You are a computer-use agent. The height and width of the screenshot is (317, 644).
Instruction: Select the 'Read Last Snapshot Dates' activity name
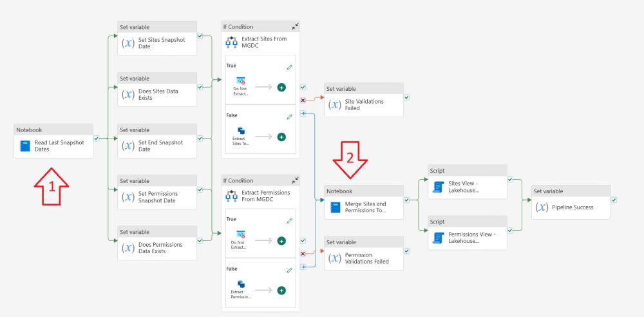[x=59, y=146]
